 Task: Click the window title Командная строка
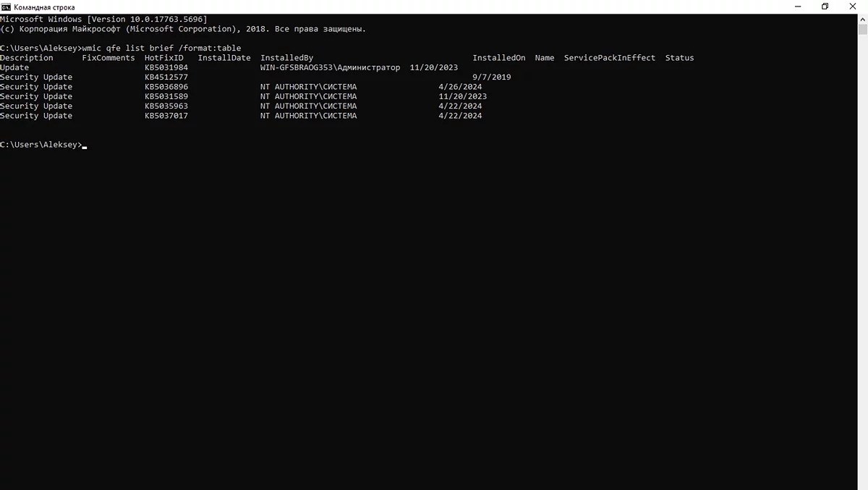click(44, 7)
